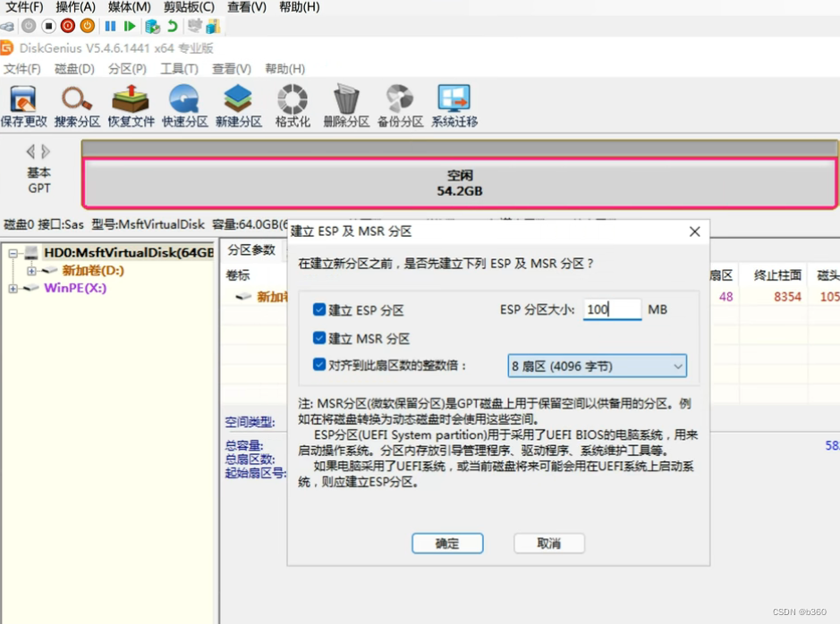Toggle the 对齐到此扇区数的整数倍 checkbox
The width and height of the screenshot is (840, 624).
[319, 365]
